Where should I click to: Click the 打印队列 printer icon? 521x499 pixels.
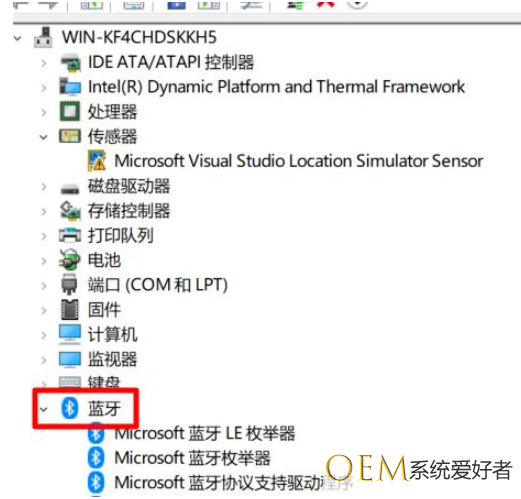(x=70, y=235)
